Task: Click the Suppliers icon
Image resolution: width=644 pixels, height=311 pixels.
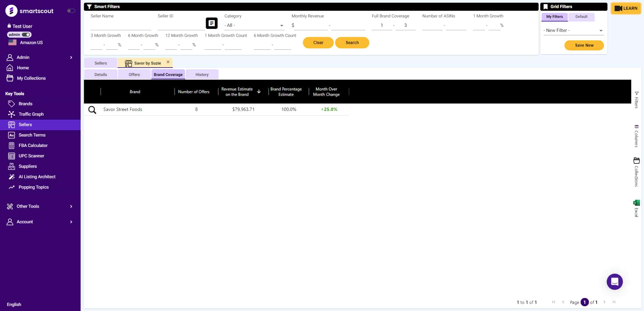Action: click(11, 166)
